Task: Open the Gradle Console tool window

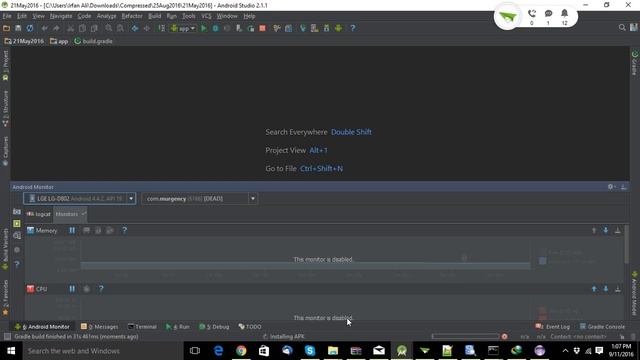Action: pos(602,327)
